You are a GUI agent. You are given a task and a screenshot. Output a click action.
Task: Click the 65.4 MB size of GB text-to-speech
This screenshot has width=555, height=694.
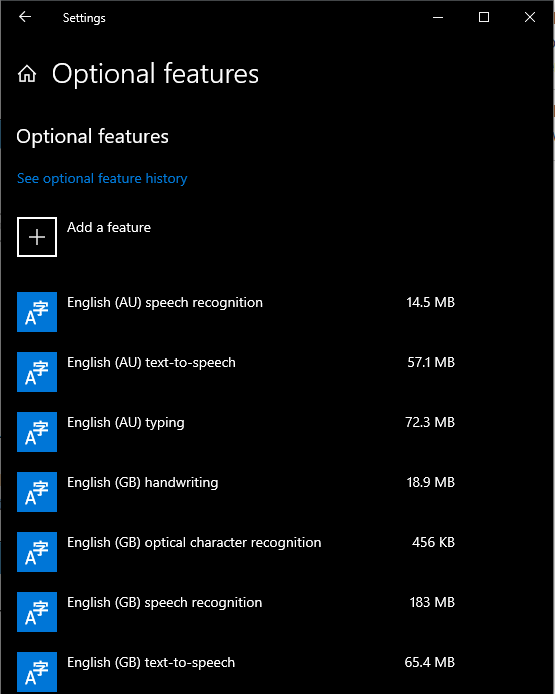pyautogui.click(x=429, y=663)
